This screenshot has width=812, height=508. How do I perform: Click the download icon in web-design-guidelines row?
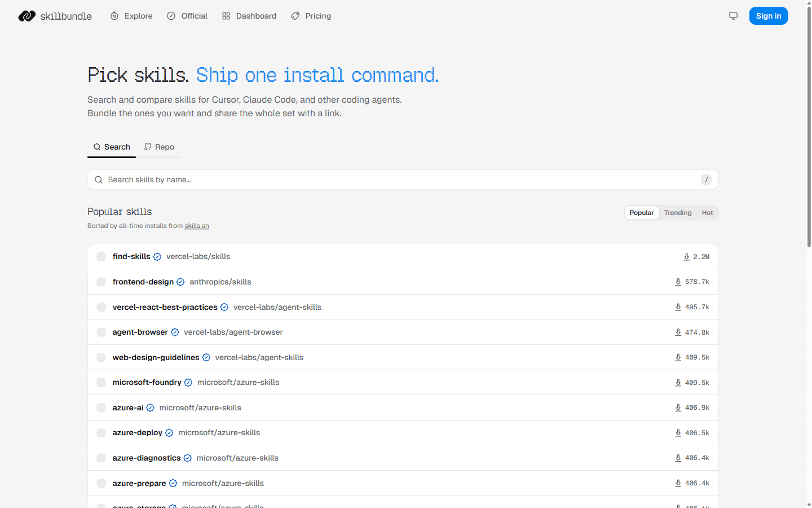(678, 357)
